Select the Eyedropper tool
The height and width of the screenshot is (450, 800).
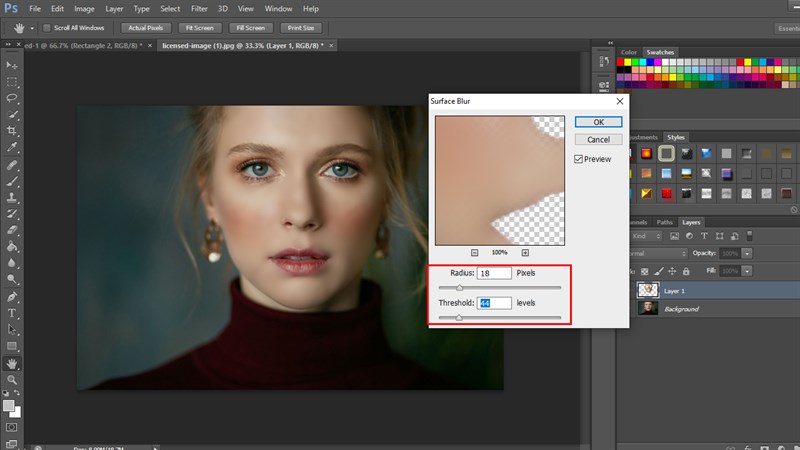[x=12, y=147]
